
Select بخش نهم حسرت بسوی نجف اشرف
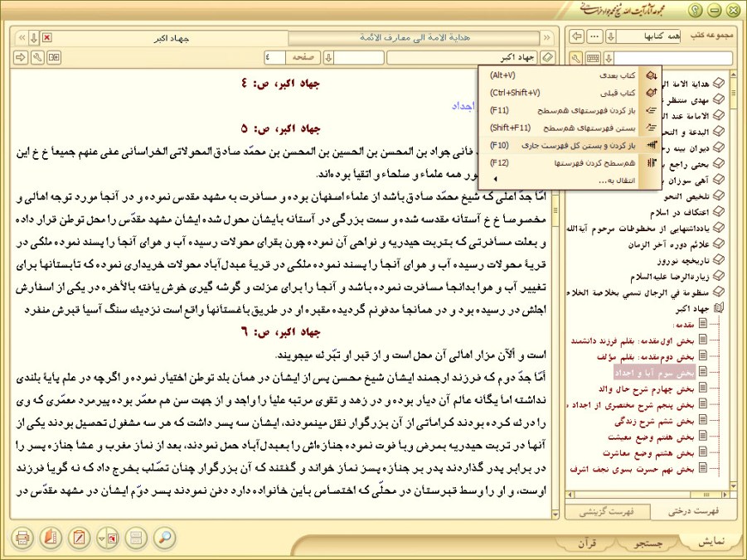click(x=632, y=469)
